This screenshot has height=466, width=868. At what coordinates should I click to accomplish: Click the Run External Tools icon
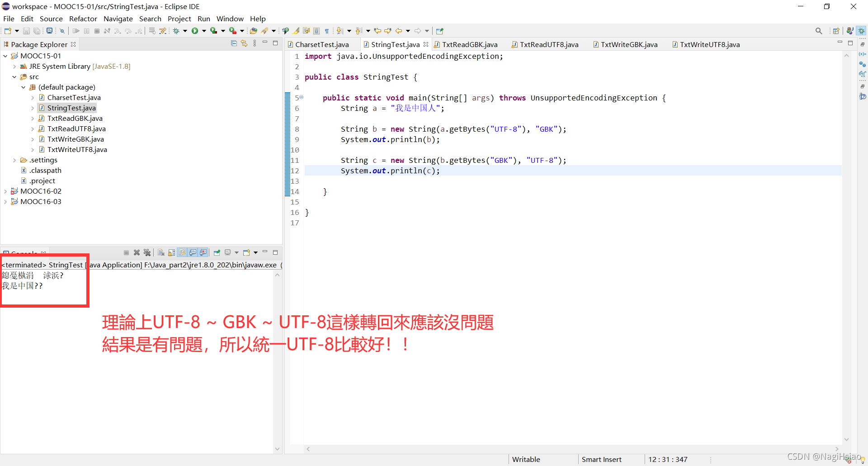click(232, 31)
